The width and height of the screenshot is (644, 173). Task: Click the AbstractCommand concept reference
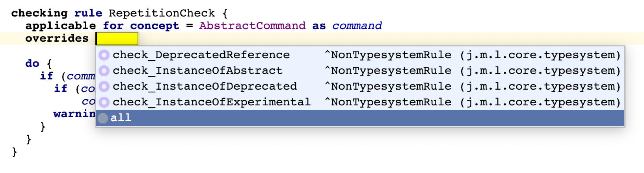click(252, 26)
